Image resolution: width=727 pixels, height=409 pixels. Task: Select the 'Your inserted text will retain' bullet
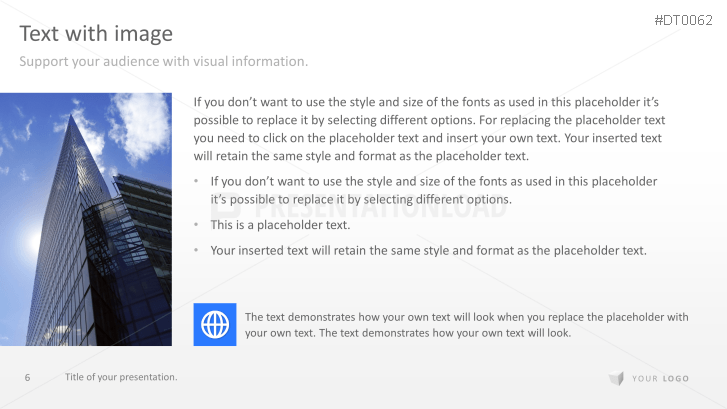[x=428, y=250]
